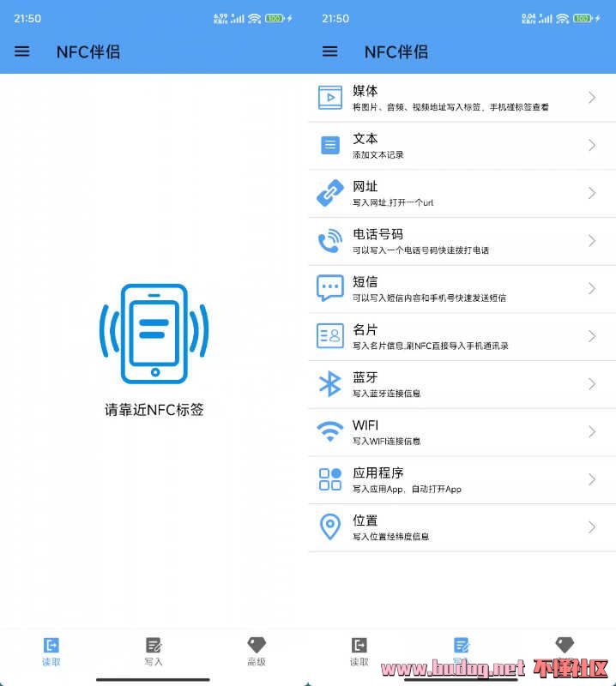Viewport: 616px width, 686px height.
Task: Tap the location (位置) pin icon
Action: click(330, 527)
